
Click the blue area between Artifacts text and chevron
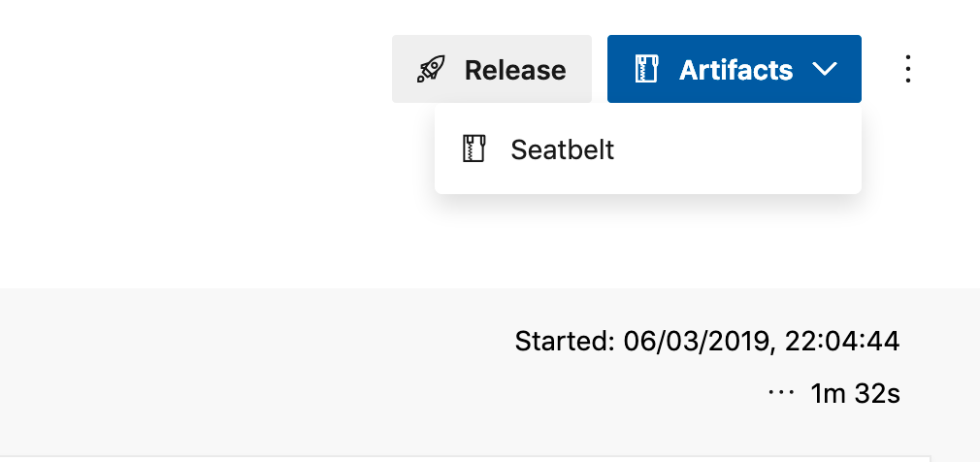click(x=803, y=69)
